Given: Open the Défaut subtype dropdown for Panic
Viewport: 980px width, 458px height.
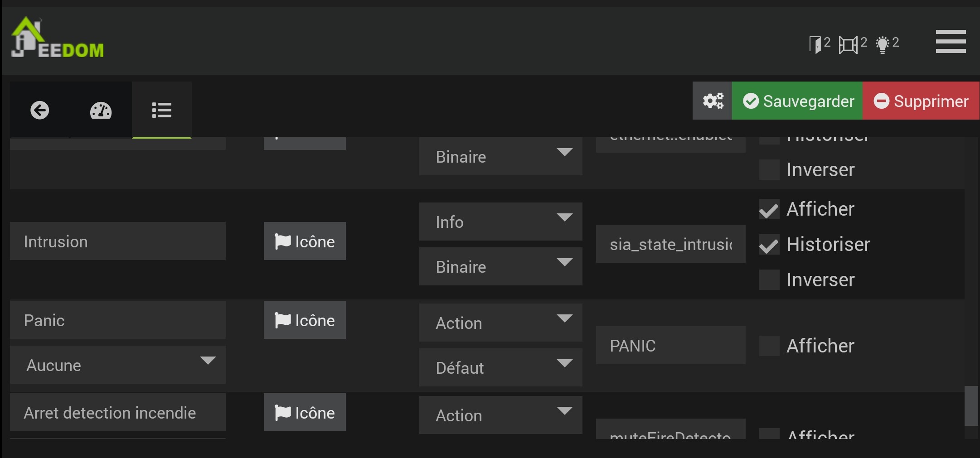Looking at the screenshot, I should pos(500,367).
